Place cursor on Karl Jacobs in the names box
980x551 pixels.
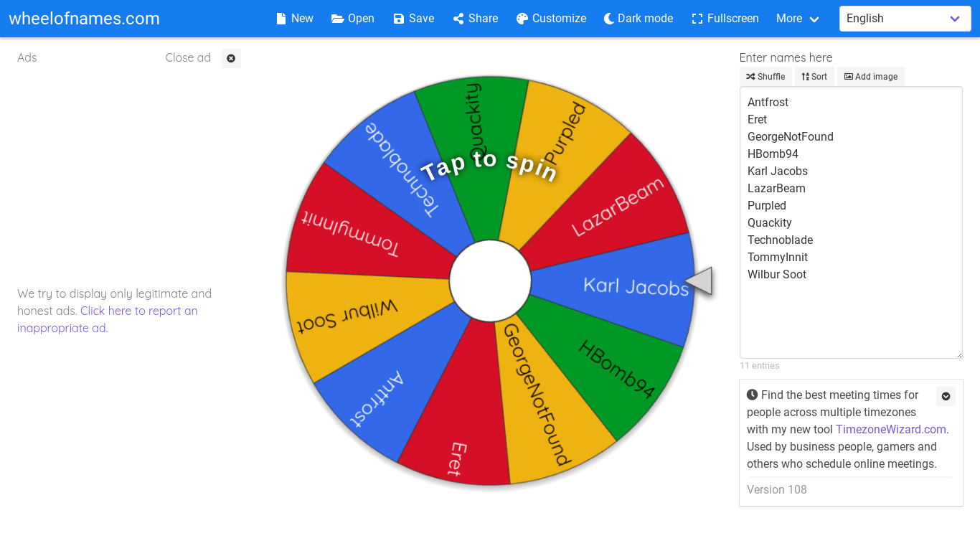778,171
